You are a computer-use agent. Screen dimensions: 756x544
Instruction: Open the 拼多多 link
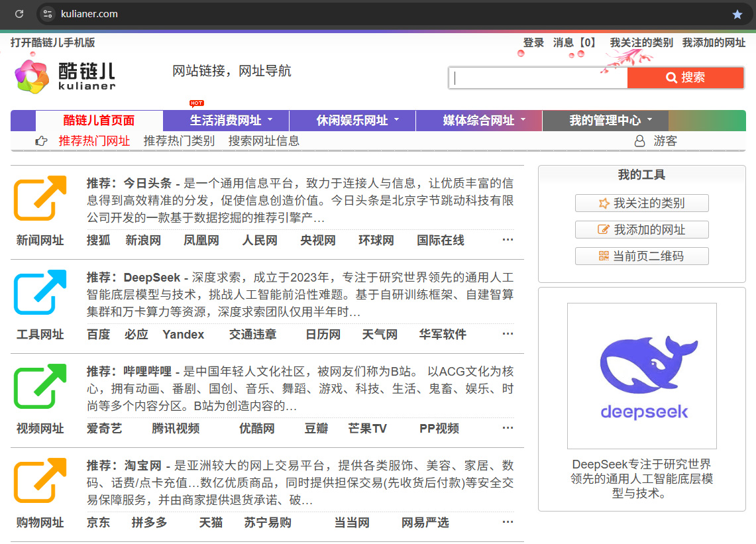coord(150,522)
